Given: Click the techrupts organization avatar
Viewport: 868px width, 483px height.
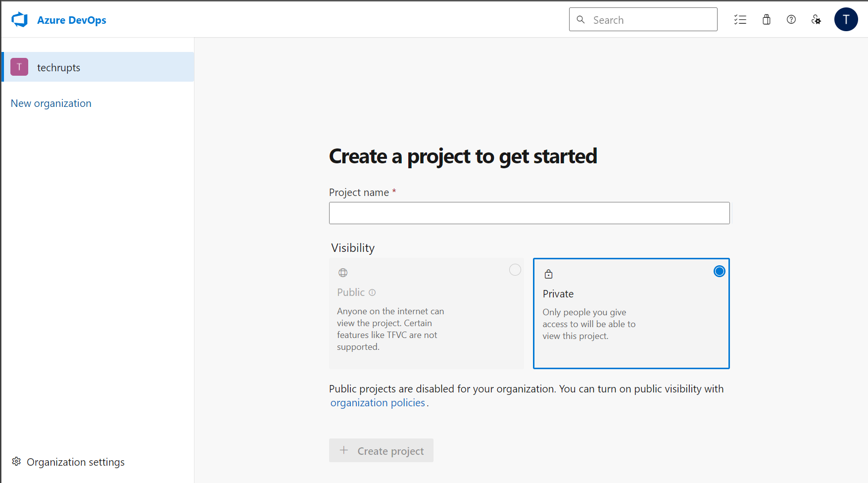Looking at the screenshot, I should point(19,67).
